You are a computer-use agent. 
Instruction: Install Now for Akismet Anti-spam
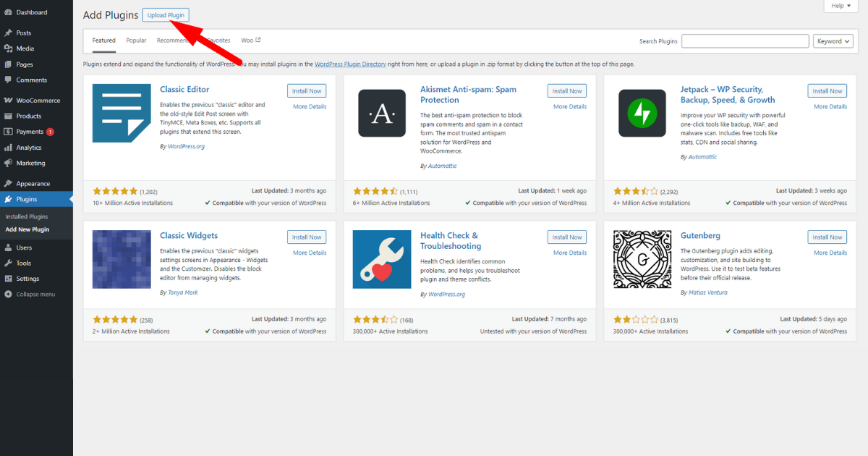567,91
